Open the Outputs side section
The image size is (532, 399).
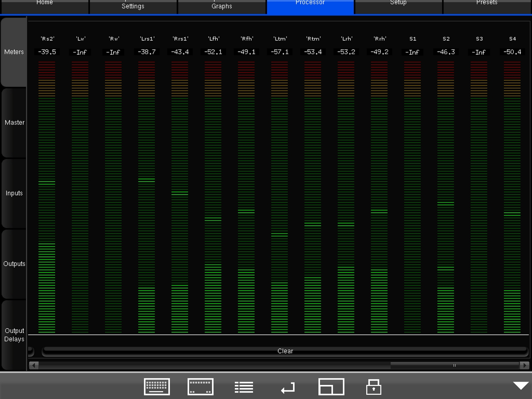pyautogui.click(x=14, y=264)
